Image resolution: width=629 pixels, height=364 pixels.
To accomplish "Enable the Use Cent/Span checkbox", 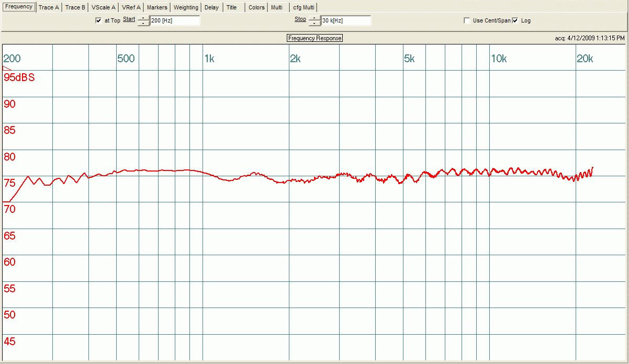I will pyautogui.click(x=467, y=21).
